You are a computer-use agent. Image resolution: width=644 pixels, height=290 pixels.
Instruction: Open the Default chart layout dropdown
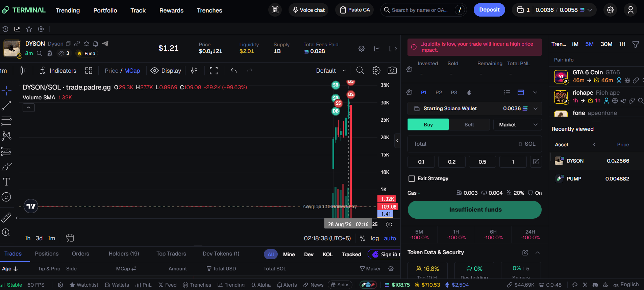(331, 71)
